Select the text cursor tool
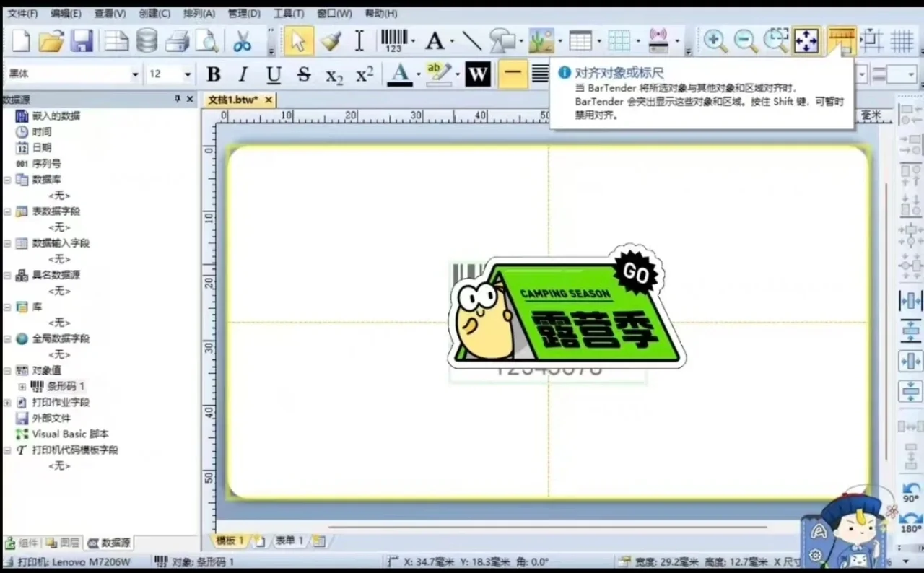Screen dimensions: 924x573 point(359,40)
